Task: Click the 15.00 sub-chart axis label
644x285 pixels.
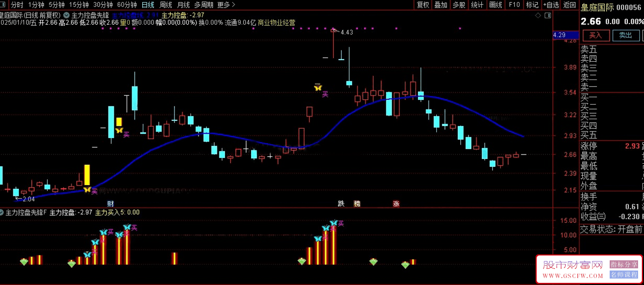Action: coord(568,221)
